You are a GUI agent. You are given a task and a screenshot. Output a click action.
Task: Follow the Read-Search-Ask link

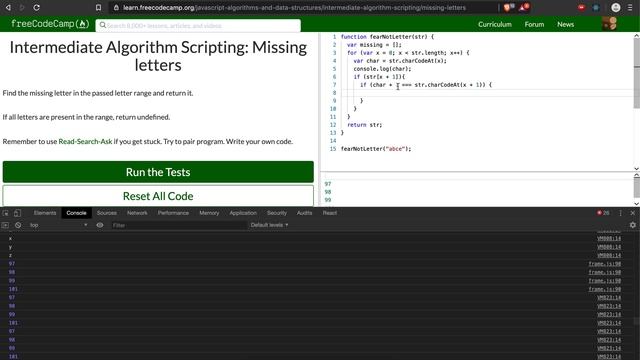coord(85,141)
